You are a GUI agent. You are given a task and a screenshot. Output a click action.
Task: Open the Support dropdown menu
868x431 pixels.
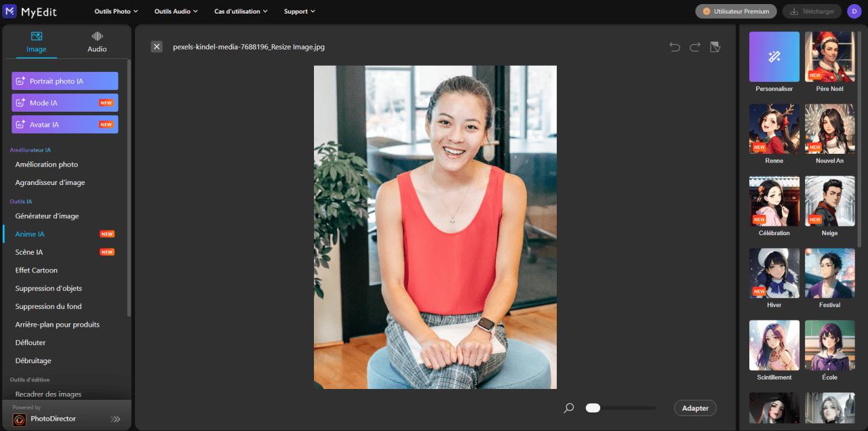tap(300, 12)
